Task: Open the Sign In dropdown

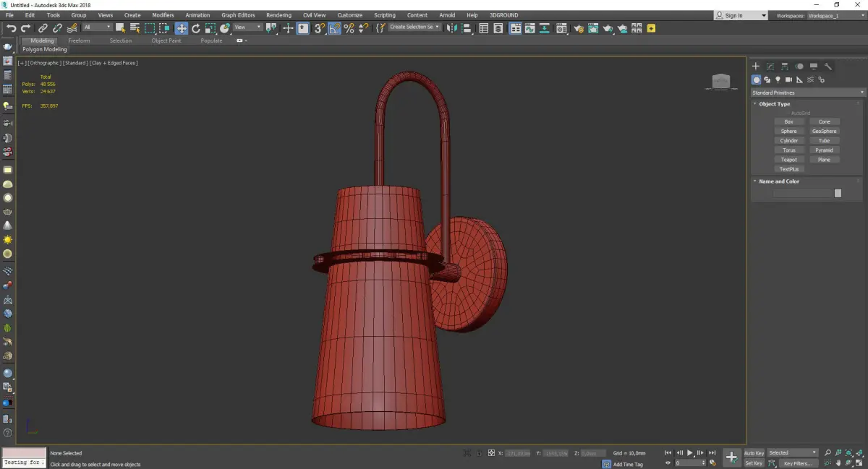Action: tap(741, 15)
